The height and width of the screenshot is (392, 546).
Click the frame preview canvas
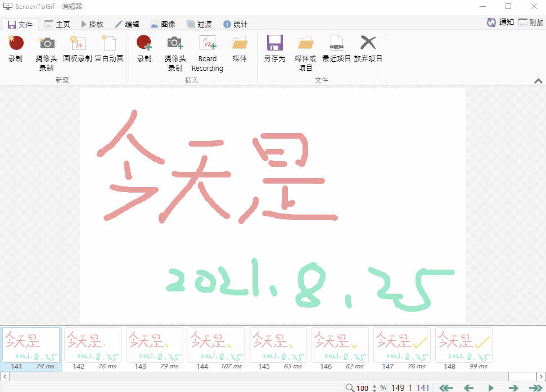coord(273,205)
